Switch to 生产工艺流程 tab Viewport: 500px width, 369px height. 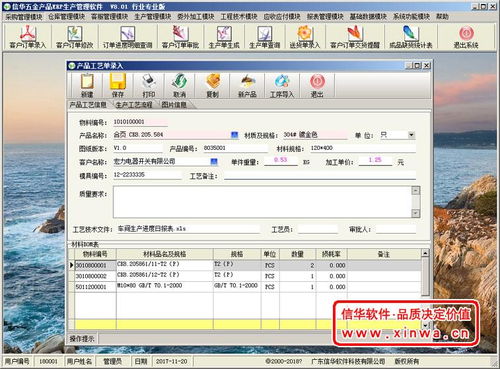coord(134,105)
